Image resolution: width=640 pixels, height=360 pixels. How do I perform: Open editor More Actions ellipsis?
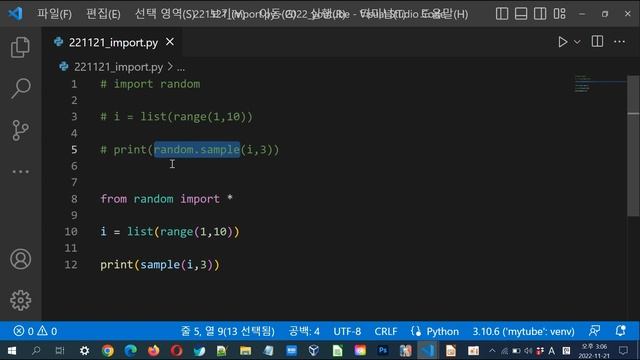click(619, 42)
